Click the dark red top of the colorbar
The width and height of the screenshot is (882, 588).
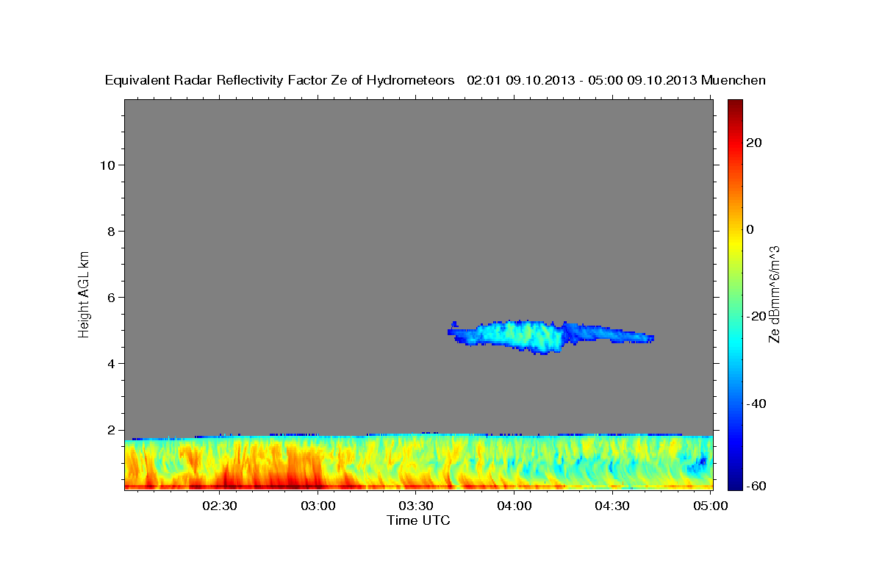pyautogui.click(x=734, y=107)
